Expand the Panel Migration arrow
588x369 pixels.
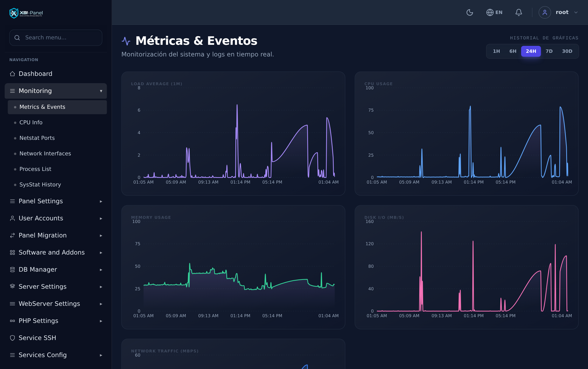coord(101,236)
